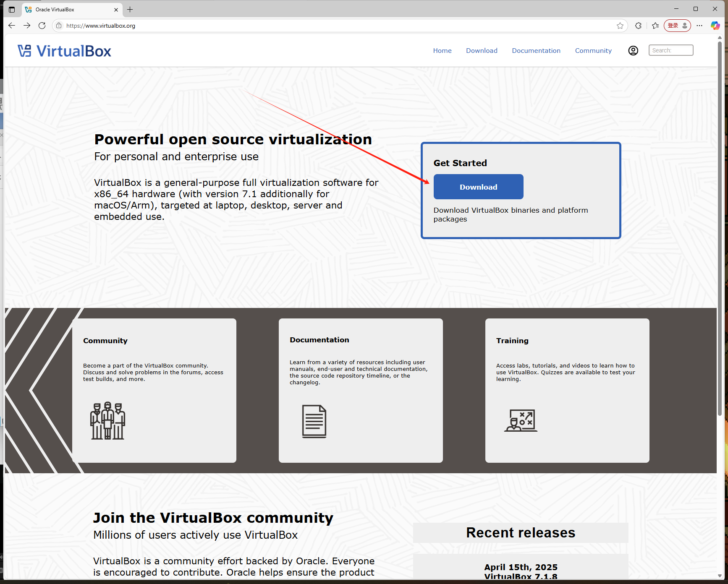Click 'Powerful open source virtualization' headline
This screenshot has width=728, height=584.
(x=233, y=139)
